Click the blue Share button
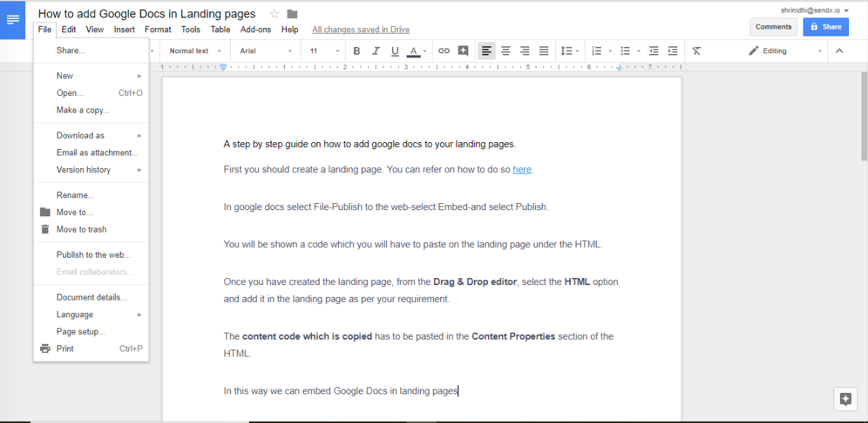 click(x=826, y=27)
